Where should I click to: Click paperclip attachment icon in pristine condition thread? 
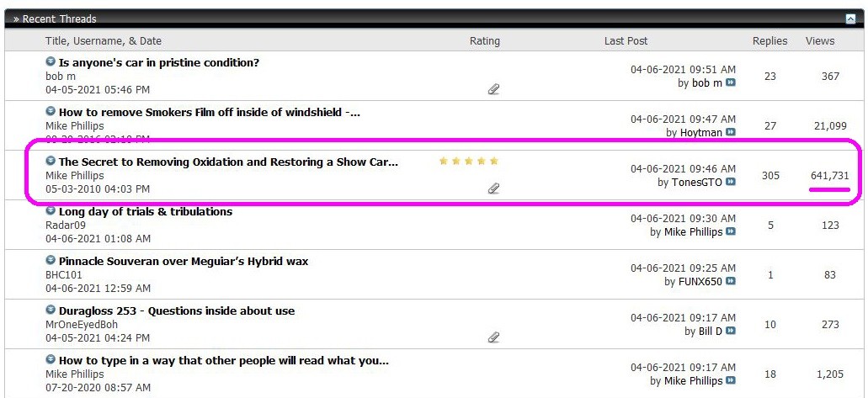(x=494, y=89)
